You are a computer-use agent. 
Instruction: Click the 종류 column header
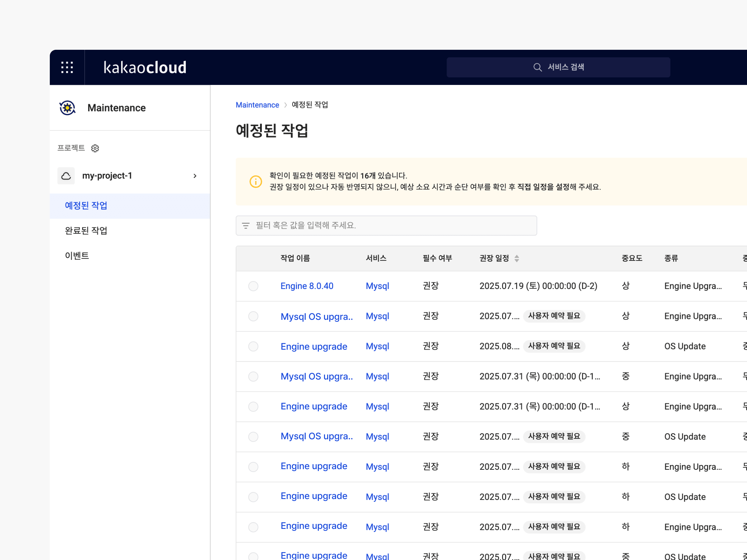click(x=671, y=259)
